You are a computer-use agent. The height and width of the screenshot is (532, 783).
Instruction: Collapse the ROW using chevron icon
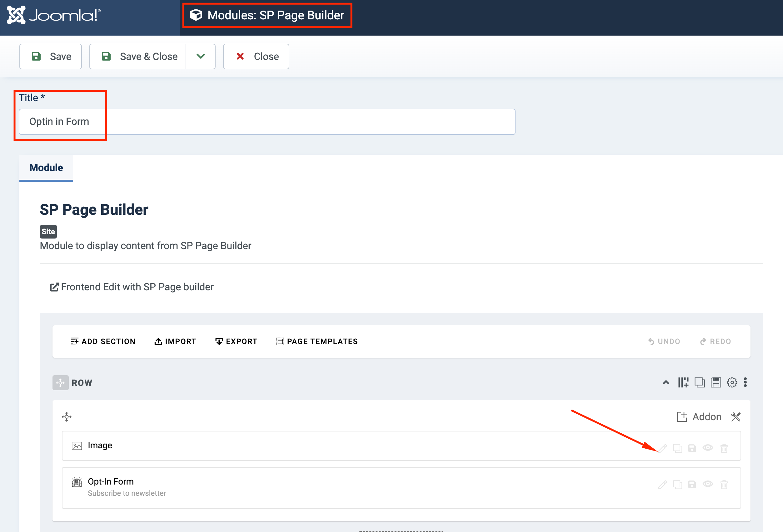coord(666,382)
